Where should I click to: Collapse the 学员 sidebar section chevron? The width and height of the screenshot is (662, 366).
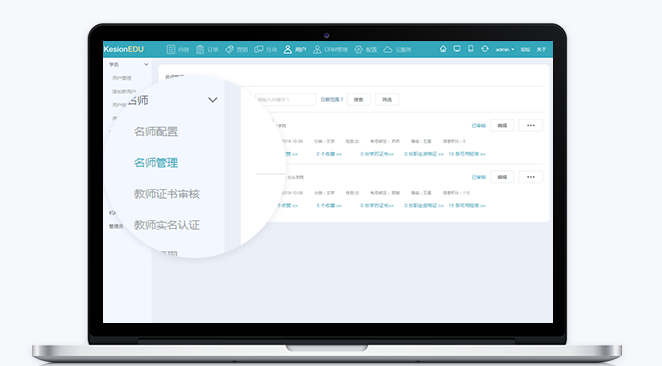(x=146, y=65)
